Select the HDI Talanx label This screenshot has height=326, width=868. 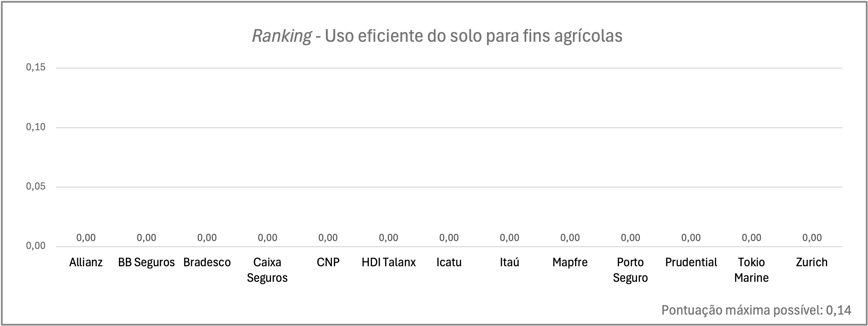388,262
